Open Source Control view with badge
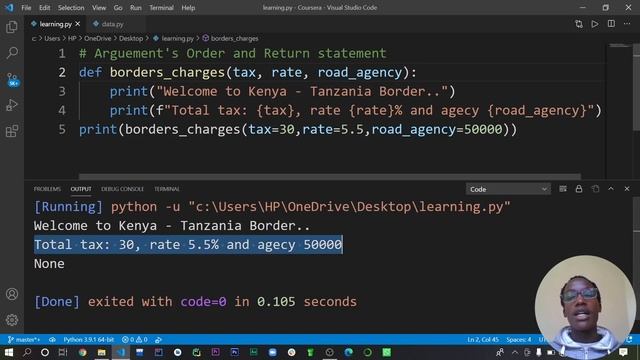 [12, 79]
